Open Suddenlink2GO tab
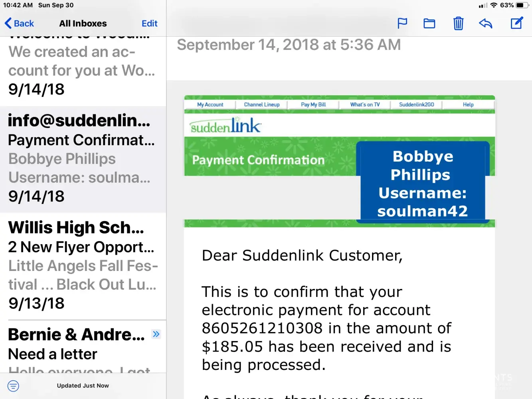 click(417, 105)
